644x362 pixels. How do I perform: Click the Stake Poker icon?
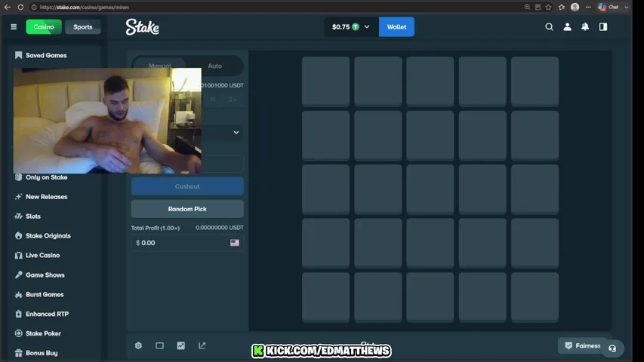pos(18,333)
